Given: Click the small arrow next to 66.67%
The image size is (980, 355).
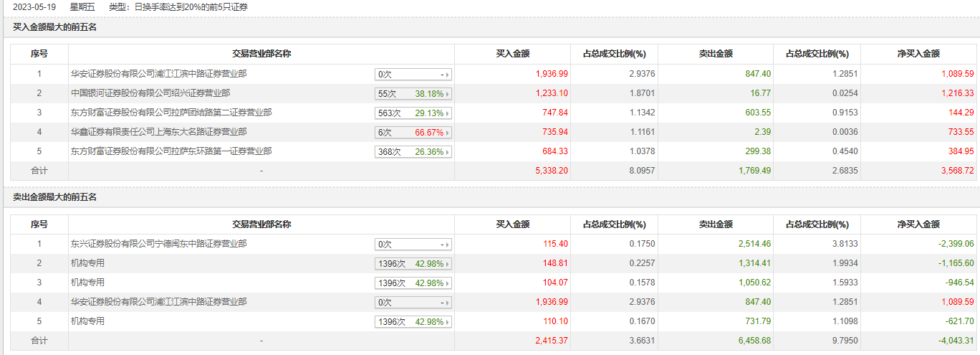Looking at the screenshot, I should point(449,133).
